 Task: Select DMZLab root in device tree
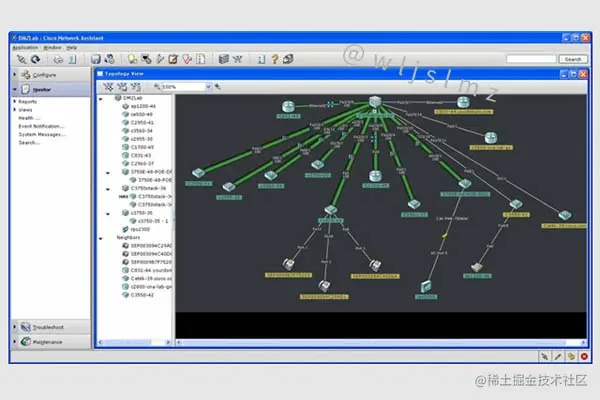point(133,98)
